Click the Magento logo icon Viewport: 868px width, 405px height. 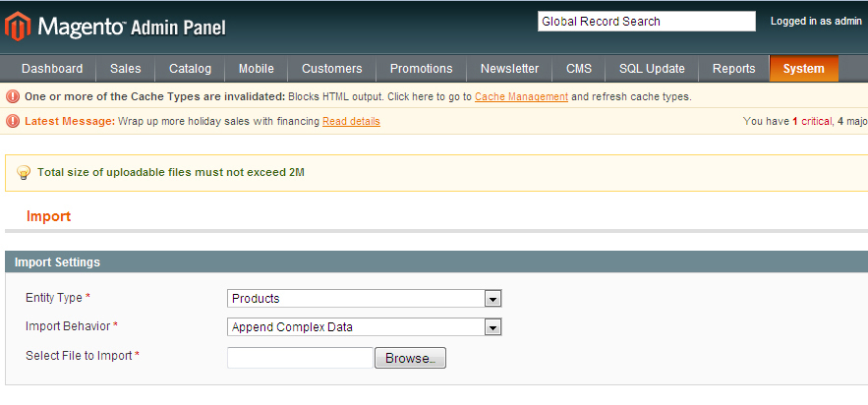click(x=18, y=26)
